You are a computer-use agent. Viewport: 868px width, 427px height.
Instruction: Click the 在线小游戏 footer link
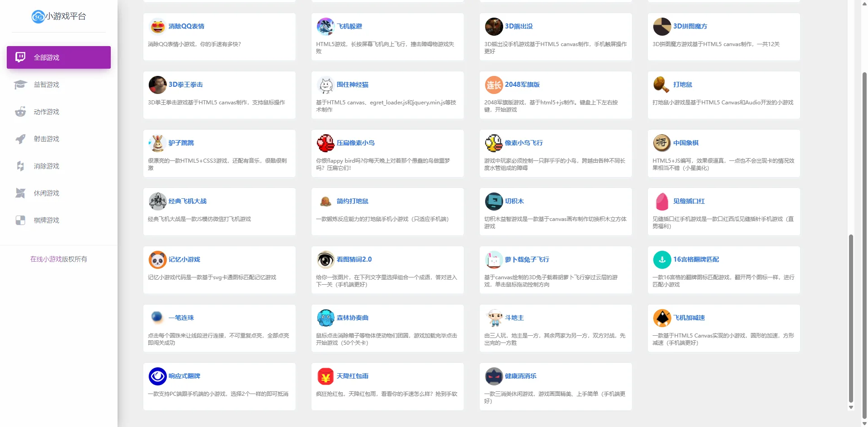[46, 259]
